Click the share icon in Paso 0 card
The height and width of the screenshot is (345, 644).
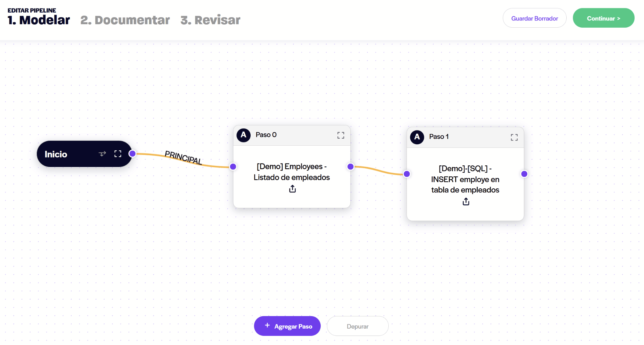point(292,189)
